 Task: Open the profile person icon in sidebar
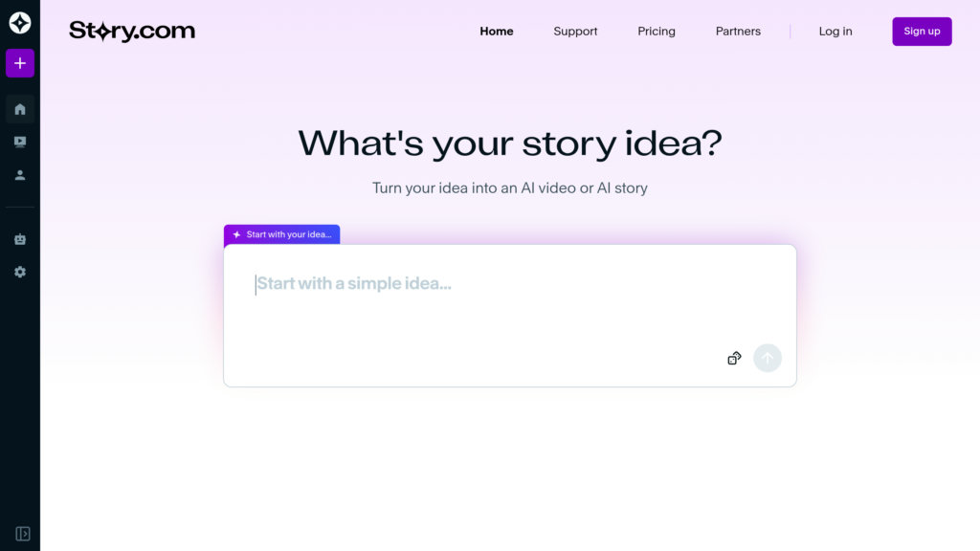pos(20,175)
